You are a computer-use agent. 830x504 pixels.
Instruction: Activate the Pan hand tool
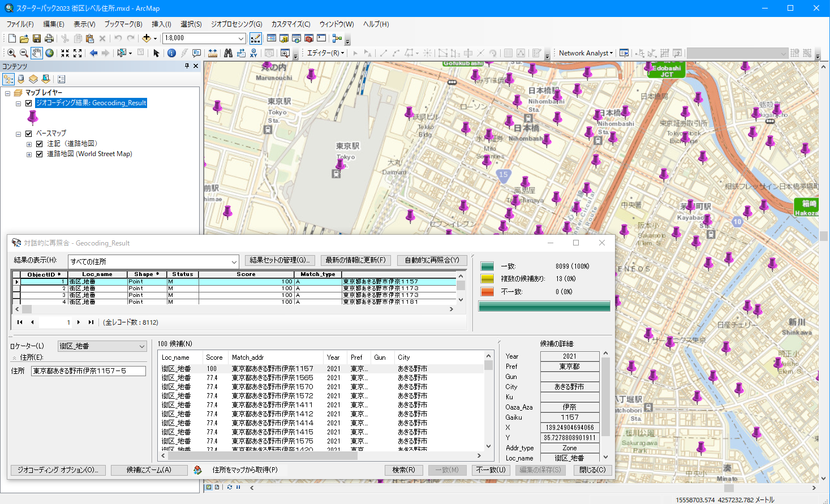click(x=37, y=53)
